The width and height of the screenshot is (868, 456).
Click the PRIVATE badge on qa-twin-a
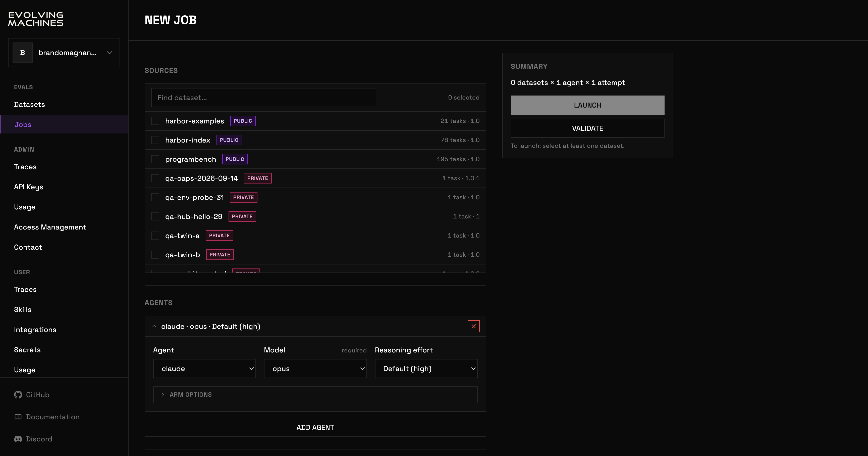[219, 236]
